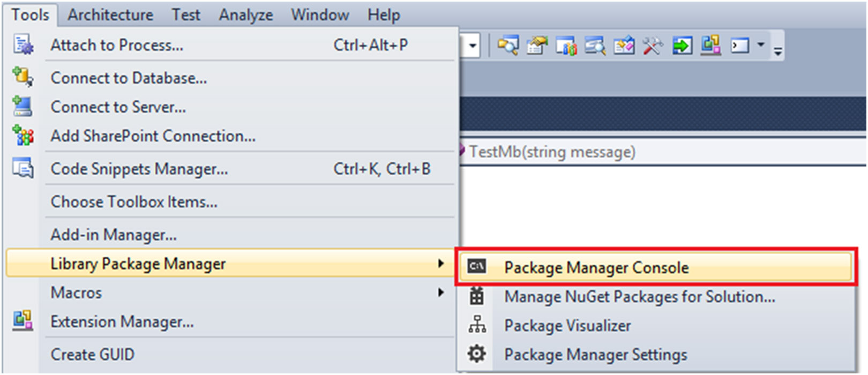This screenshot has height=375, width=868.
Task: Choose Manage NuGet Packages for Solution
Action: pos(639,296)
